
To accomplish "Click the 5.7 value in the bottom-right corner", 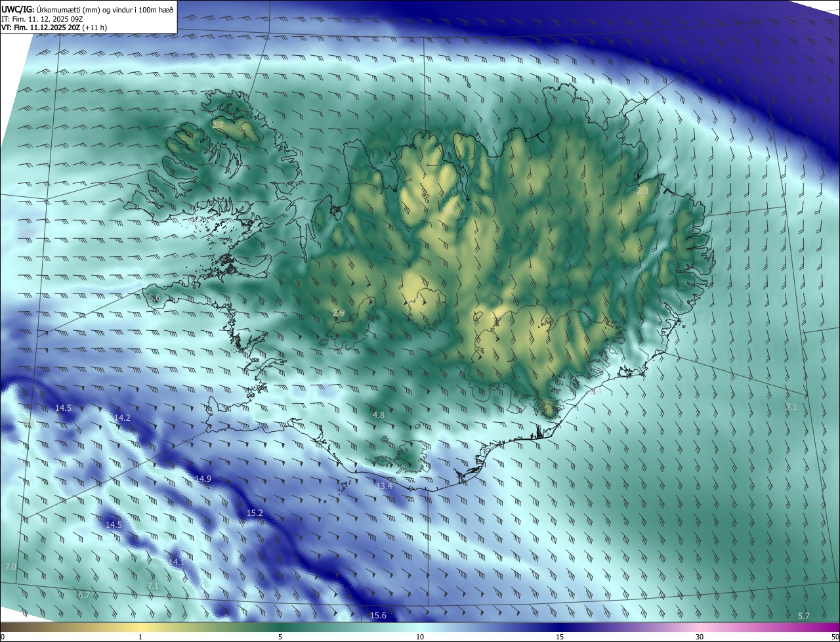I will (x=804, y=616).
